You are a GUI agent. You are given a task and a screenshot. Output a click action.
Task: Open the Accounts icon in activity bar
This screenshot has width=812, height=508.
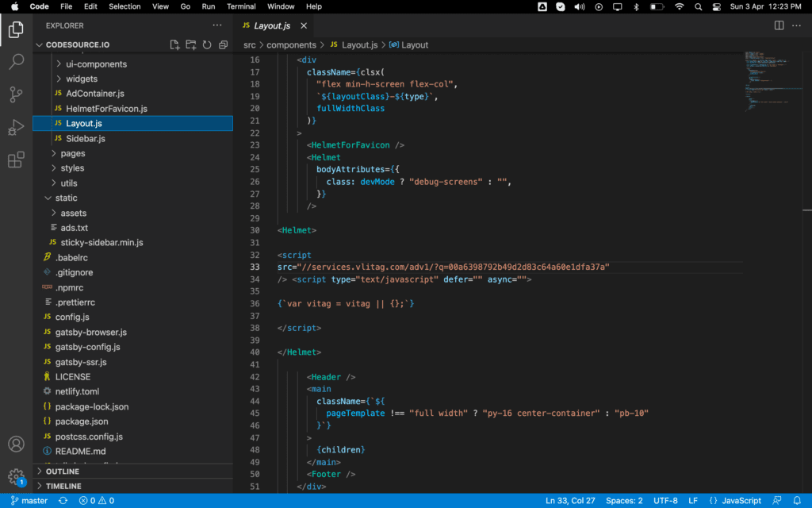click(16, 444)
